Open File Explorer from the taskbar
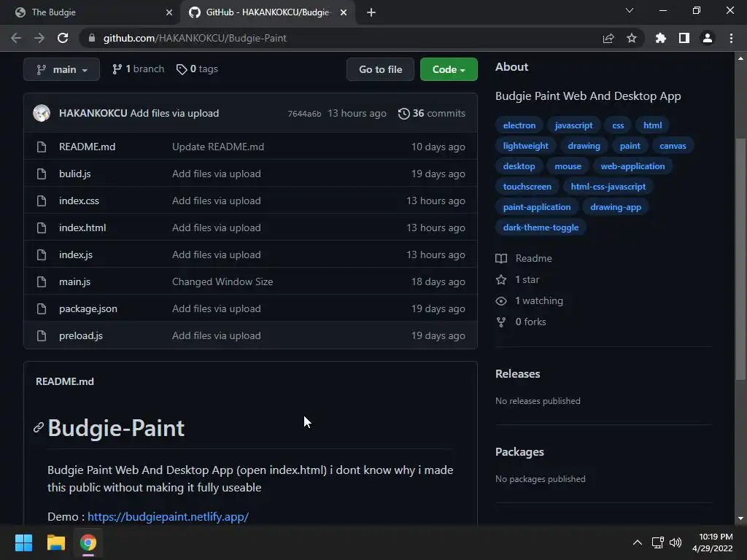This screenshot has width=747, height=560. coord(56,542)
